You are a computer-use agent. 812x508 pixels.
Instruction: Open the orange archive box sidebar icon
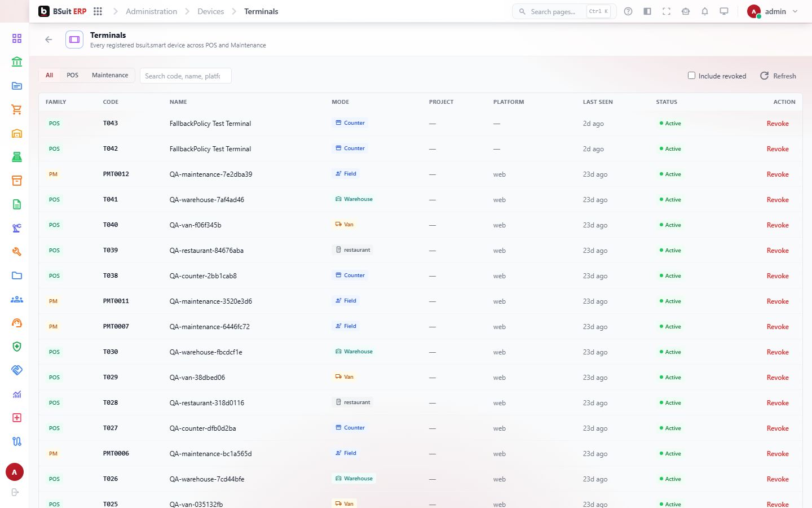pyautogui.click(x=17, y=181)
